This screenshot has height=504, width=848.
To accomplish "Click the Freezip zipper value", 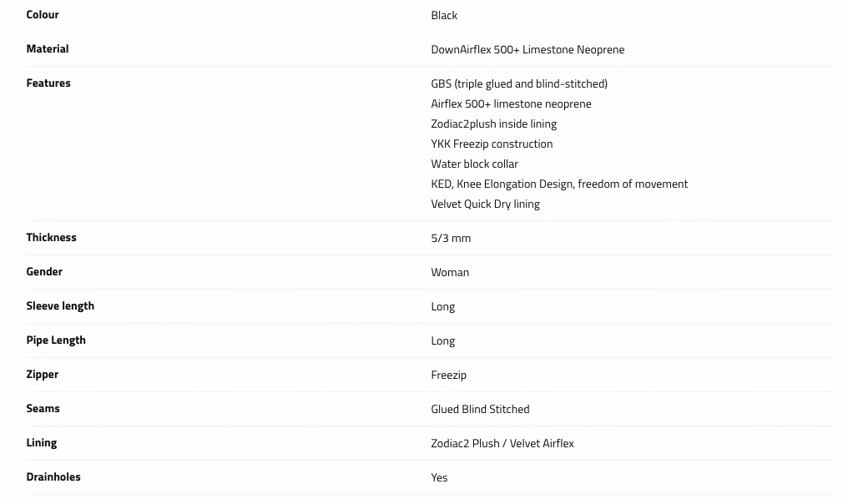I will [x=448, y=375].
